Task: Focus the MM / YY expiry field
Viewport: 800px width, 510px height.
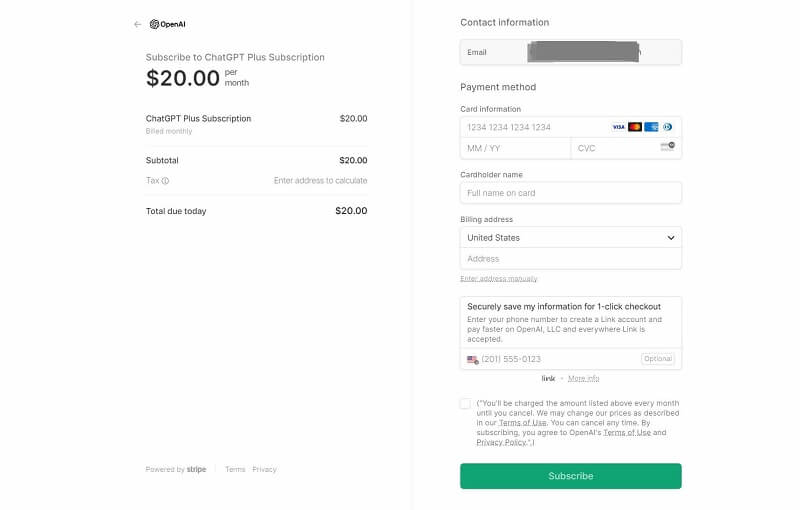Action: (x=515, y=148)
